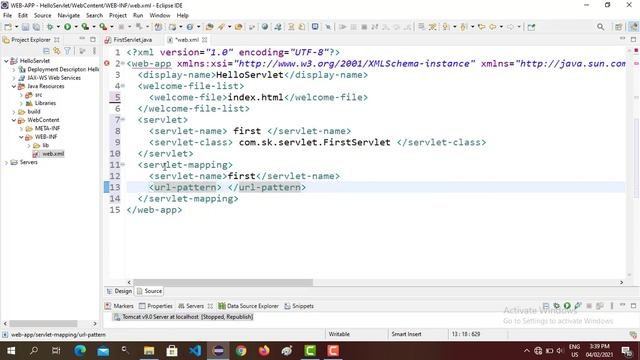Click the Back navigation arrow icon
This screenshot has height=360, width=640.
point(493,27)
